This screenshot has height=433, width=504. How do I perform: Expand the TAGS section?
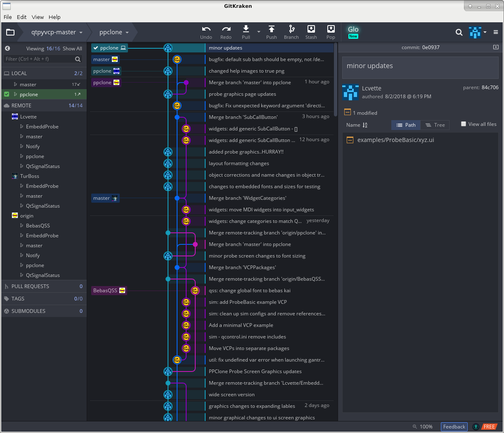(43, 298)
